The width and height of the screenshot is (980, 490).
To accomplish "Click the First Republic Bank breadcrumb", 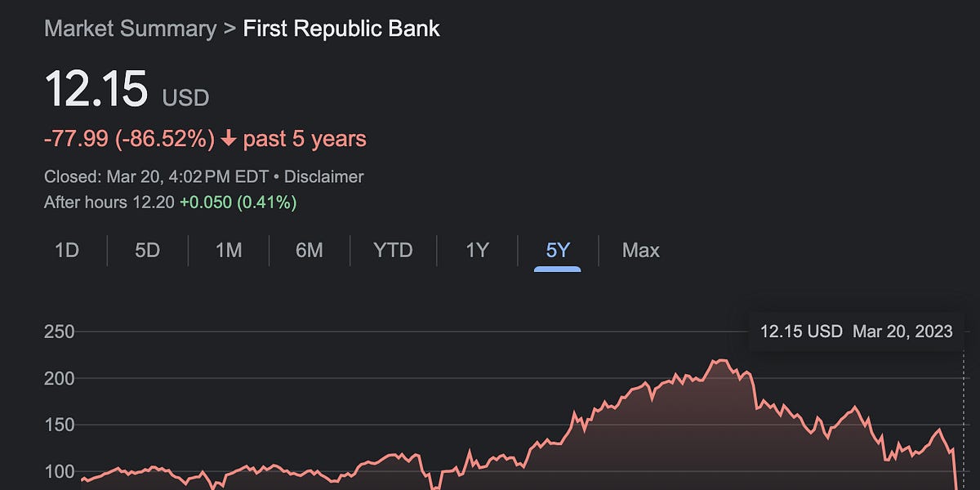I will point(341,29).
